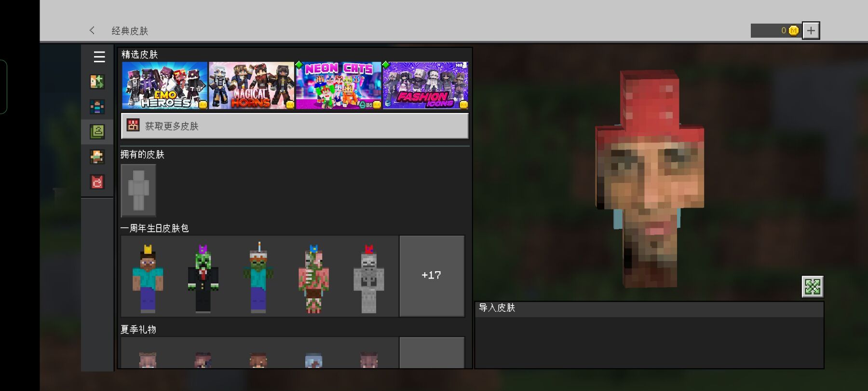The height and width of the screenshot is (391, 868).
Task: Click the red-hat skin preview model
Action: (x=650, y=179)
